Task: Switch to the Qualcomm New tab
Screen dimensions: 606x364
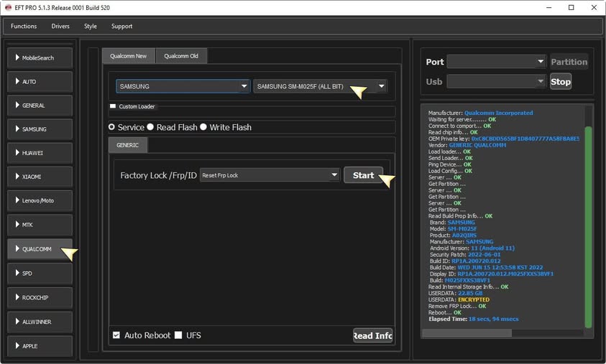Action: [x=128, y=56]
